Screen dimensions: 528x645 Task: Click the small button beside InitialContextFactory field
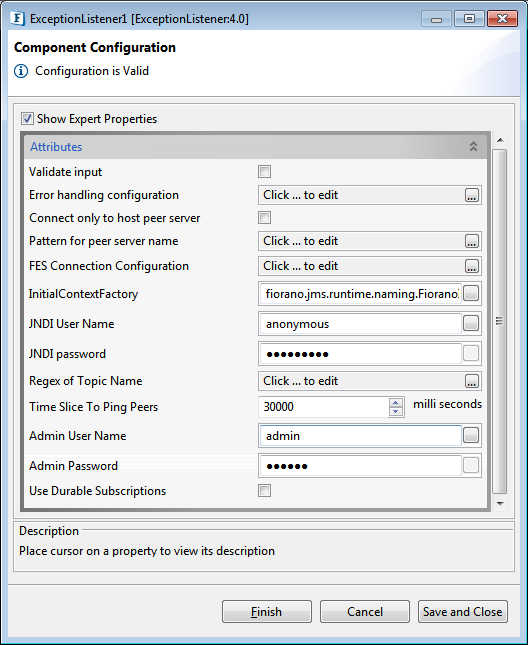click(471, 294)
